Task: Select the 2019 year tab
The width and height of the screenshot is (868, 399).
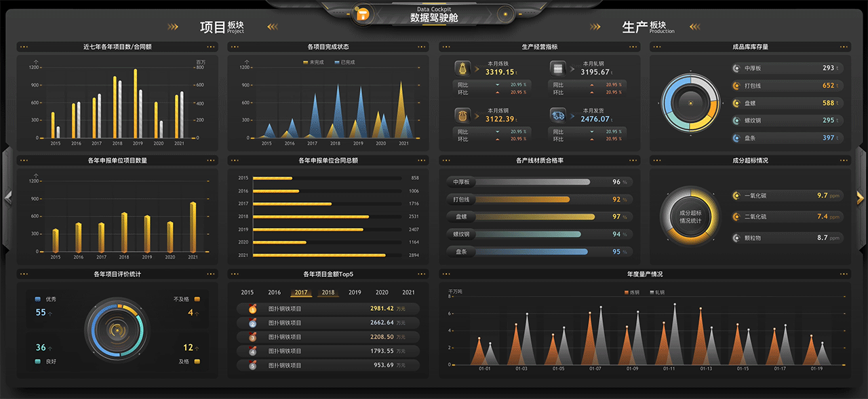Action: [355, 292]
